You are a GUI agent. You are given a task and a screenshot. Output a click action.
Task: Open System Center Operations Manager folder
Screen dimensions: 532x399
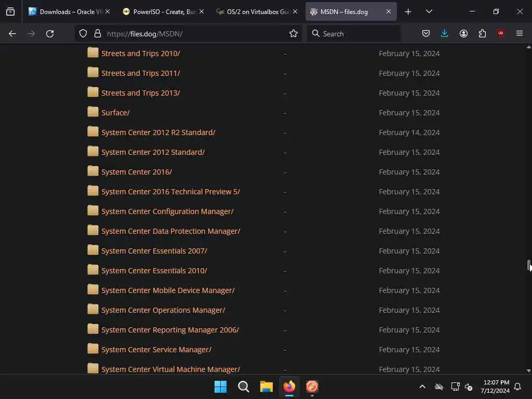[163, 310]
